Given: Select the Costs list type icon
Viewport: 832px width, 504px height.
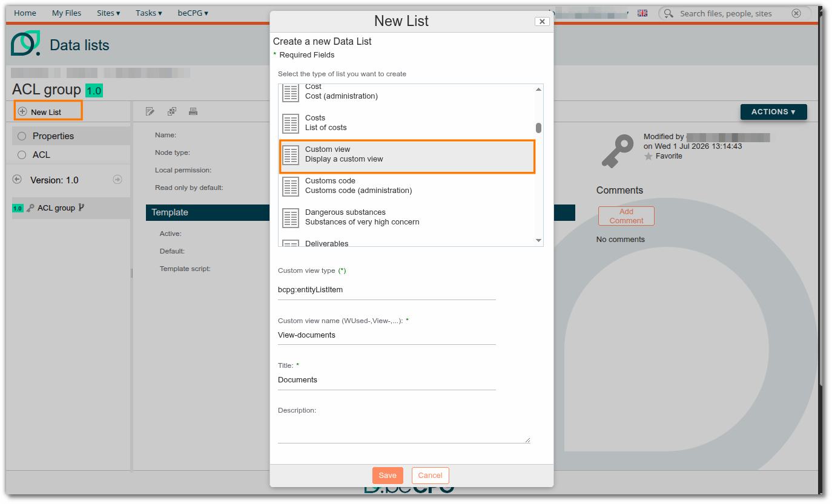Looking at the screenshot, I should pyautogui.click(x=291, y=123).
